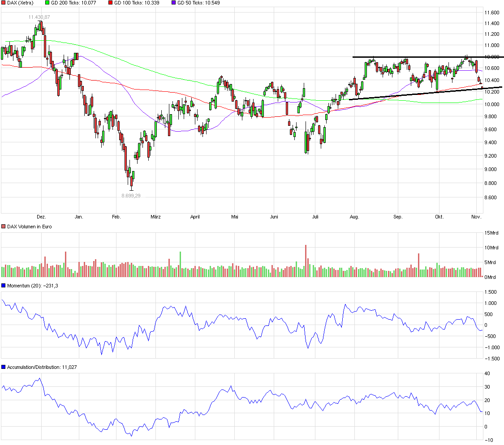Click the high value label 11.430,87
This screenshot has height=445, width=504.
(x=39, y=17)
